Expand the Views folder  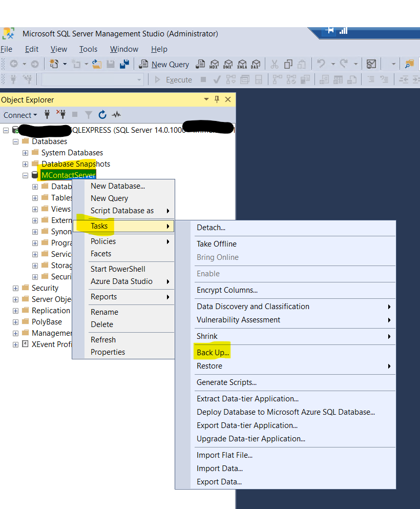click(35, 209)
